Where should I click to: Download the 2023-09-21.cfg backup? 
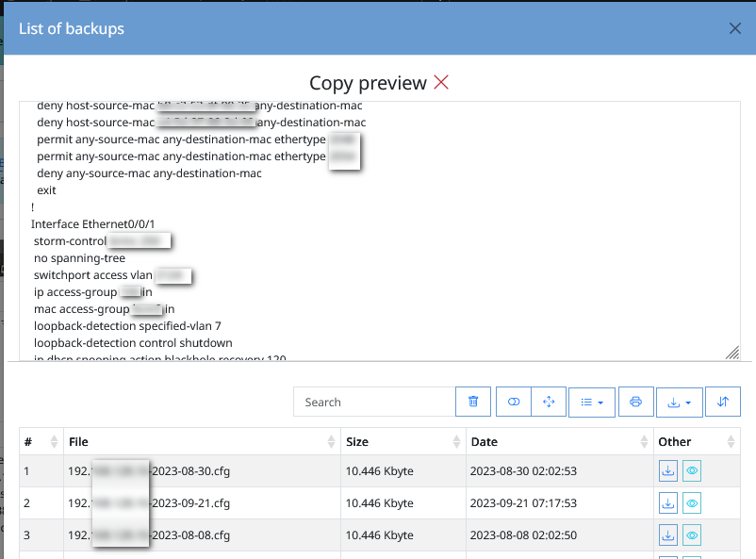click(x=668, y=503)
